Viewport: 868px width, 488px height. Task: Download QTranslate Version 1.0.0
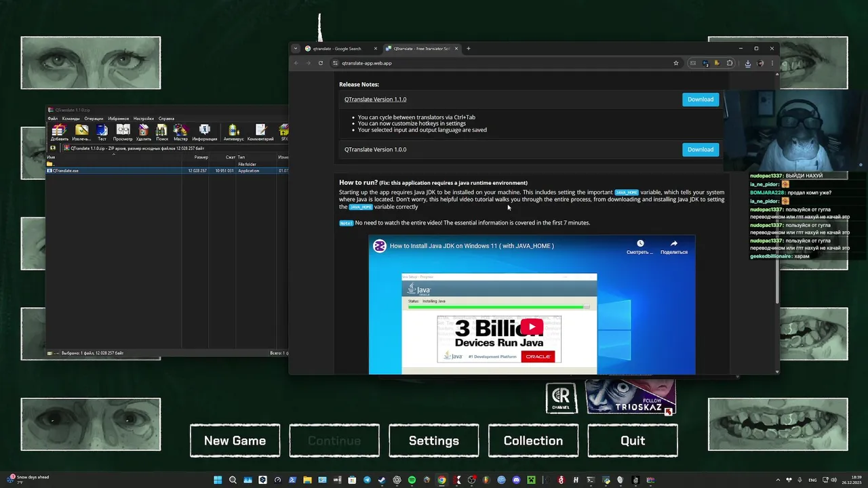click(701, 149)
